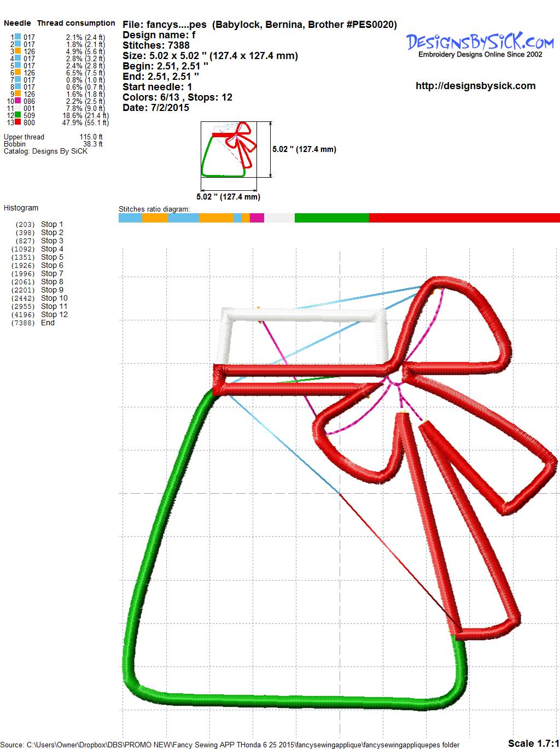Image resolution: width=560 pixels, height=749 pixels.
Task: Click the DesignsBySick.com logo
Action: pyautogui.click(x=480, y=44)
